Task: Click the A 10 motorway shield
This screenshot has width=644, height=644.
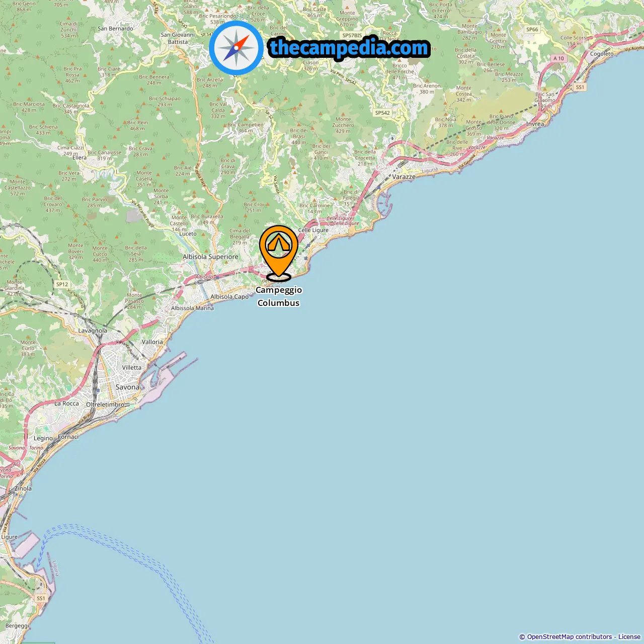Action: (559, 58)
